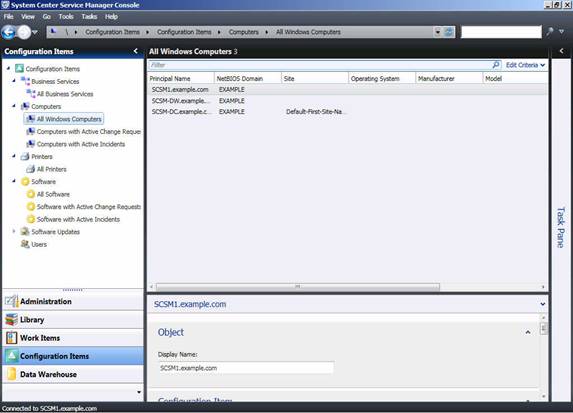The height and width of the screenshot is (413, 573).
Task: Switch to the Work Items workspace
Action: click(73, 338)
